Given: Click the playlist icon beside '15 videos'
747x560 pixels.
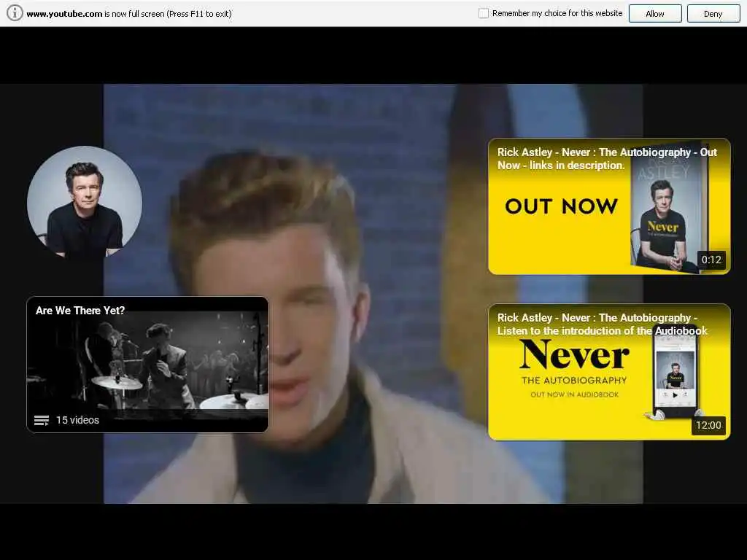Looking at the screenshot, I should point(42,420).
